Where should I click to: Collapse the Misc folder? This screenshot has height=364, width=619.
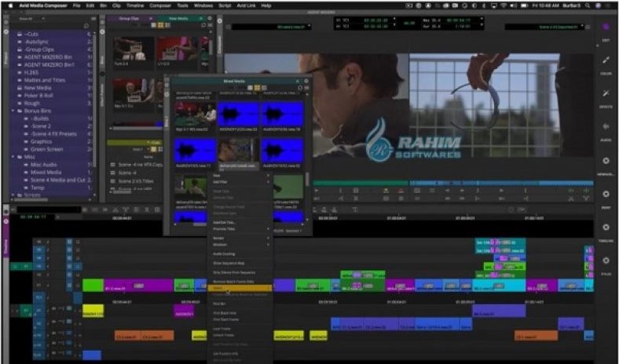(x=13, y=157)
